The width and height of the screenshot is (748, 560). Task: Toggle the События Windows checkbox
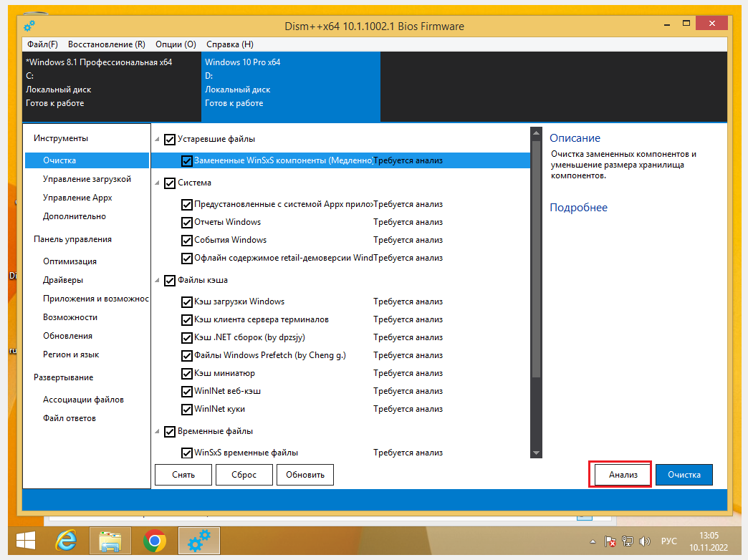pyautogui.click(x=187, y=241)
